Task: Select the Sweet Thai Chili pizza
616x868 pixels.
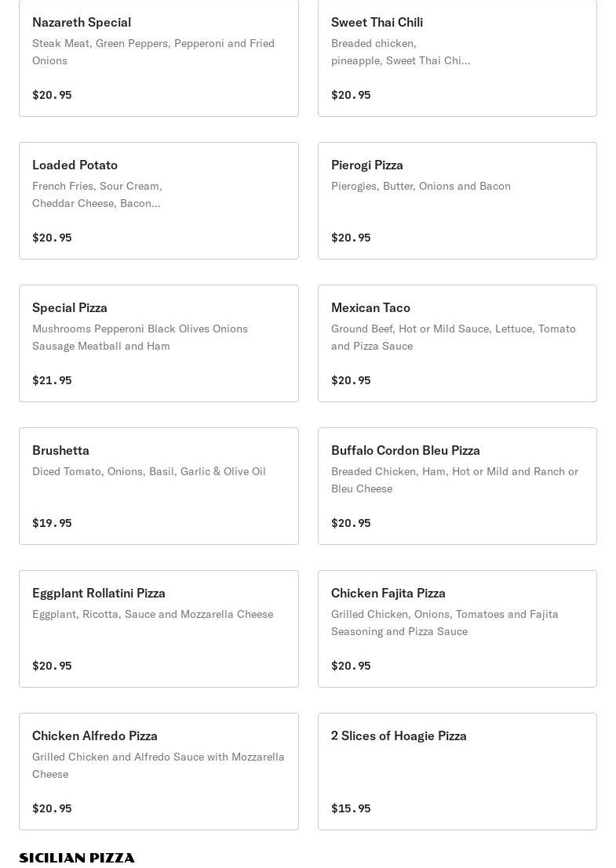Action: point(457,58)
